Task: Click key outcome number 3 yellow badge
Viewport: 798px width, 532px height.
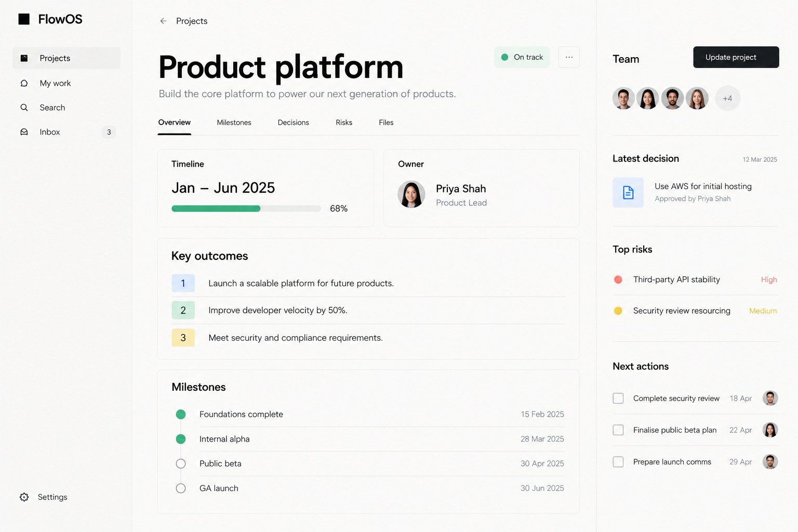Action: pos(183,338)
